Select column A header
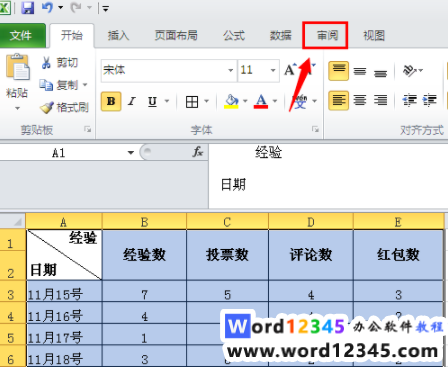Image resolution: width=448 pixels, height=367 pixels. click(64, 222)
